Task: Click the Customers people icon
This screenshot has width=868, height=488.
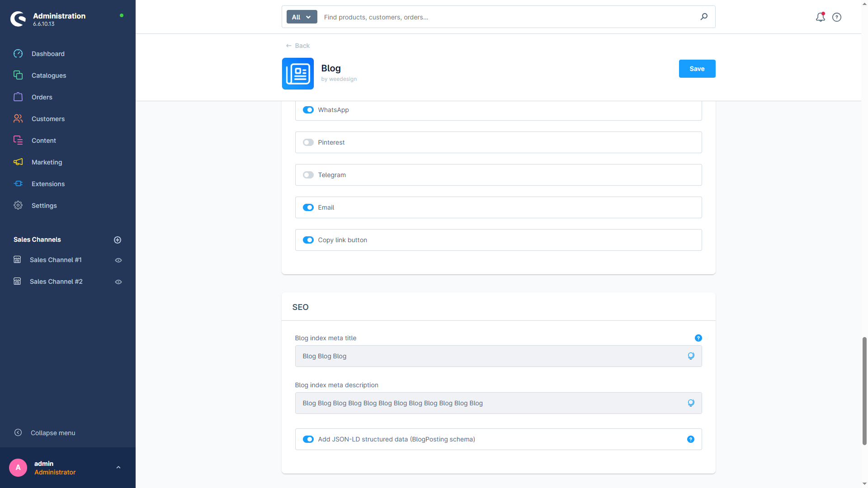Action: tap(18, 119)
